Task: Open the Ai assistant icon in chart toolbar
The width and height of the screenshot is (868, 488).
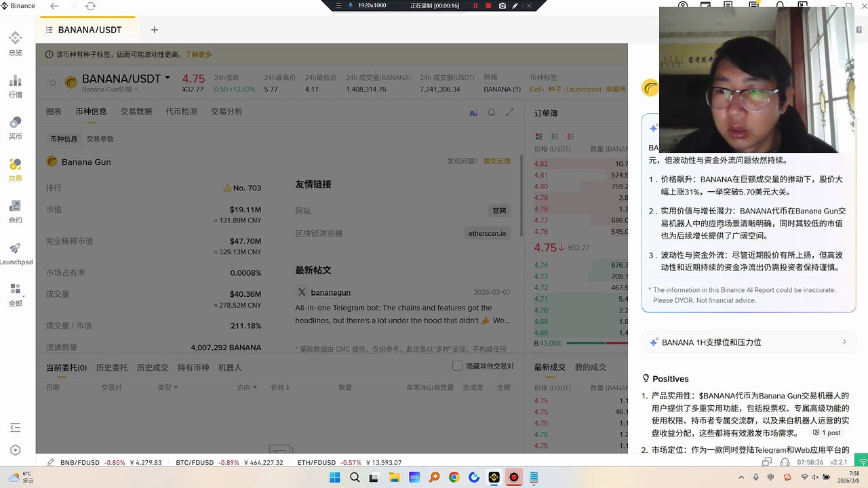Action: [x=473, y=113]
